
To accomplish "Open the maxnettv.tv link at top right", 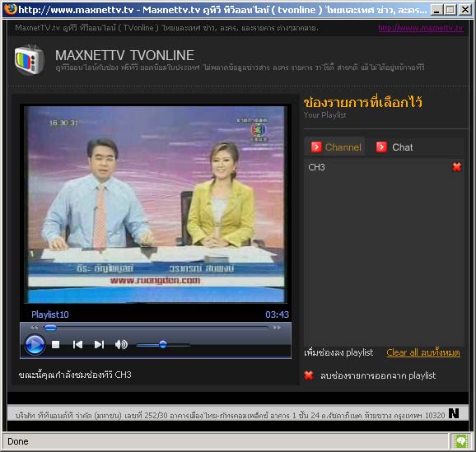I will 421,28.
